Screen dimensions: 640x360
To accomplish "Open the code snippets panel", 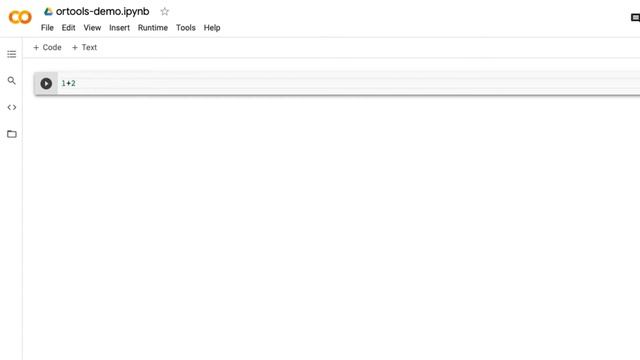I will tap(12, 107).
